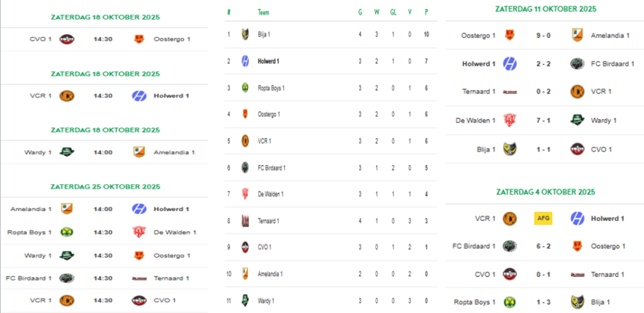Open the 2 - 2 Holwerd vs FC Birdaard score
The image size is (644, 313).
tap(543, 64)
